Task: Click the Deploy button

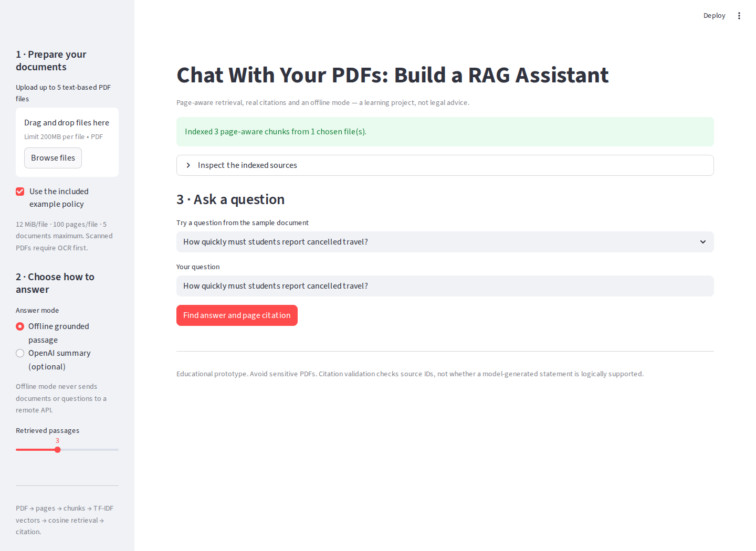Action: pyautogui.click(x=714, y=16)
